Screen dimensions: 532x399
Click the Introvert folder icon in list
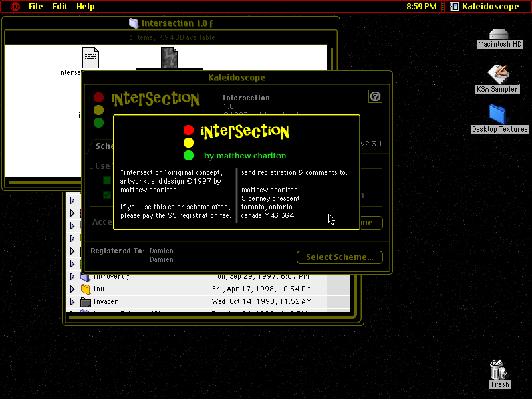coord(85,277)
